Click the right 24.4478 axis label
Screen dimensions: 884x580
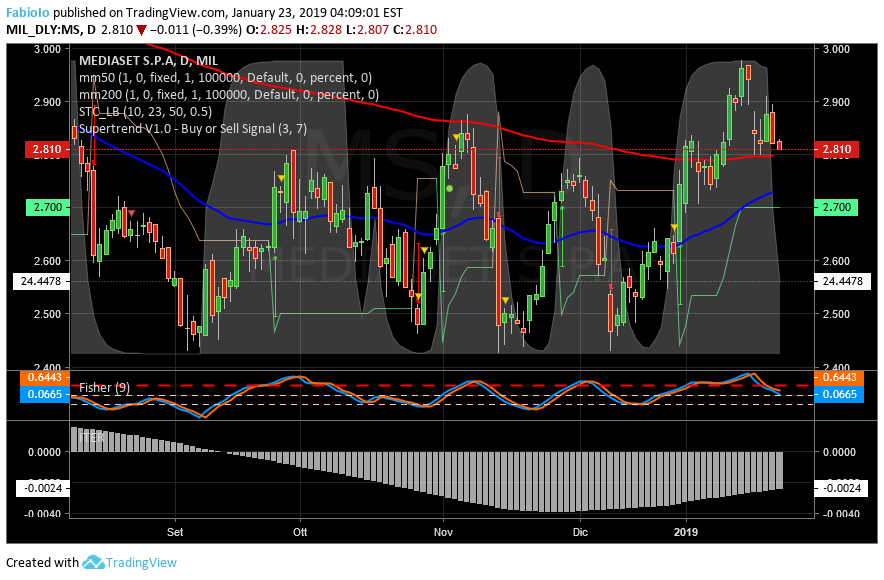(843, 281)
